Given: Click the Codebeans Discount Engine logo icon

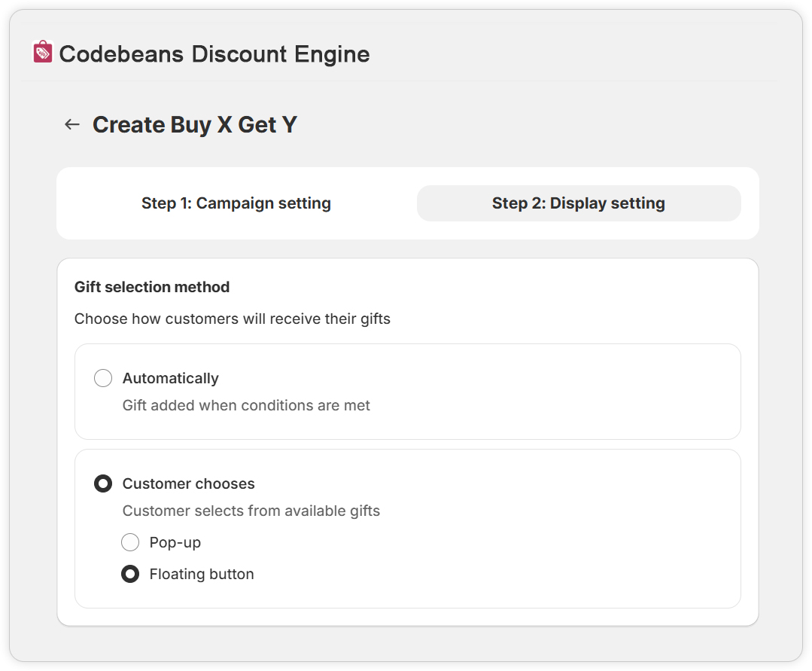Looking at the screenshot, I should (x=43, y=52).
